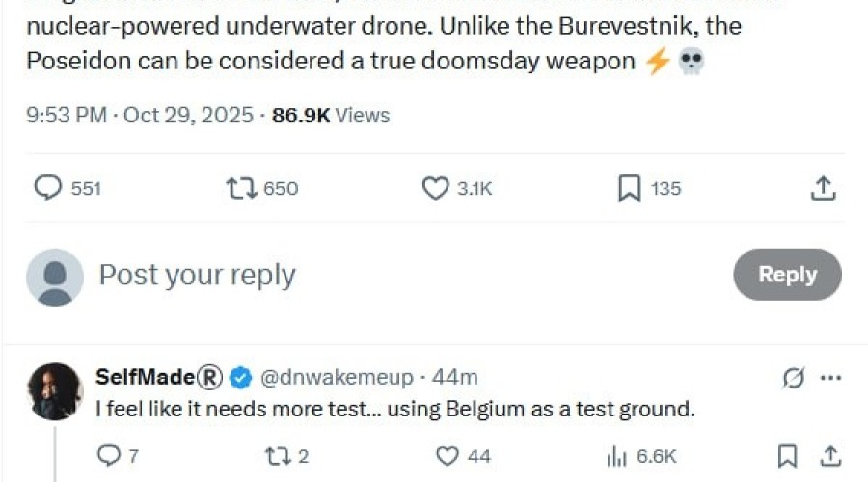This screenshot has width=868, height=482.
Task: Click the blue verified badge next to SelfMade
Action: 241,377
